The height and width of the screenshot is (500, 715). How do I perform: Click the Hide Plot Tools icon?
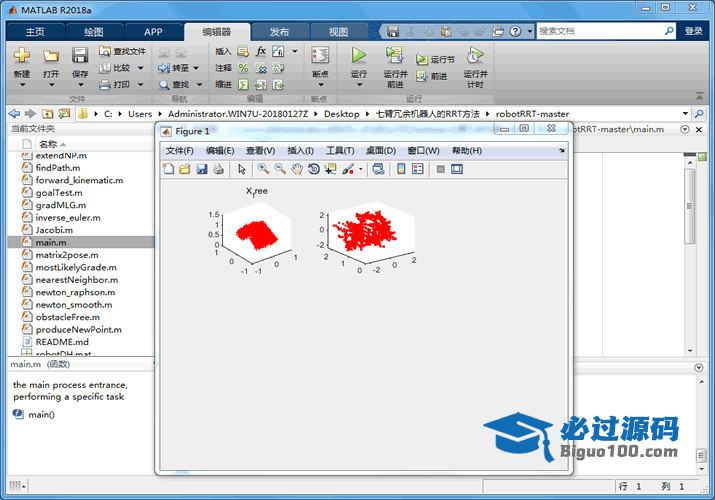(x=440, y=169)
